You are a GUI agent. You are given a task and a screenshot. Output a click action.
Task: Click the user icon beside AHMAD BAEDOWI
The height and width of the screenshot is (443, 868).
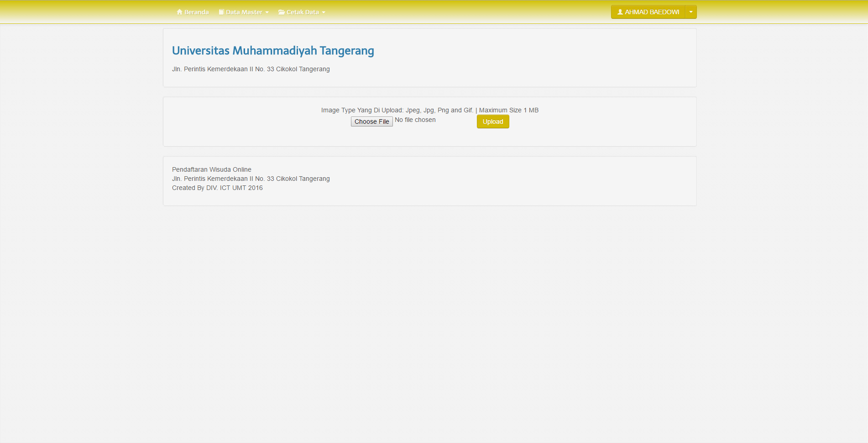(x=620, y=12)
